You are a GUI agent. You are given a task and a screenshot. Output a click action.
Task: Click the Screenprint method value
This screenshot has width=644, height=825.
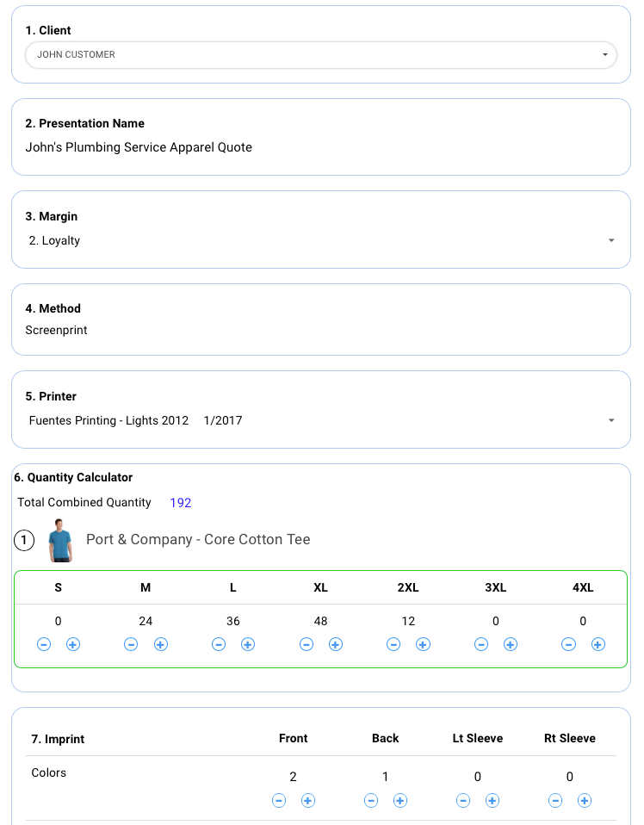(x=56, y=330)
